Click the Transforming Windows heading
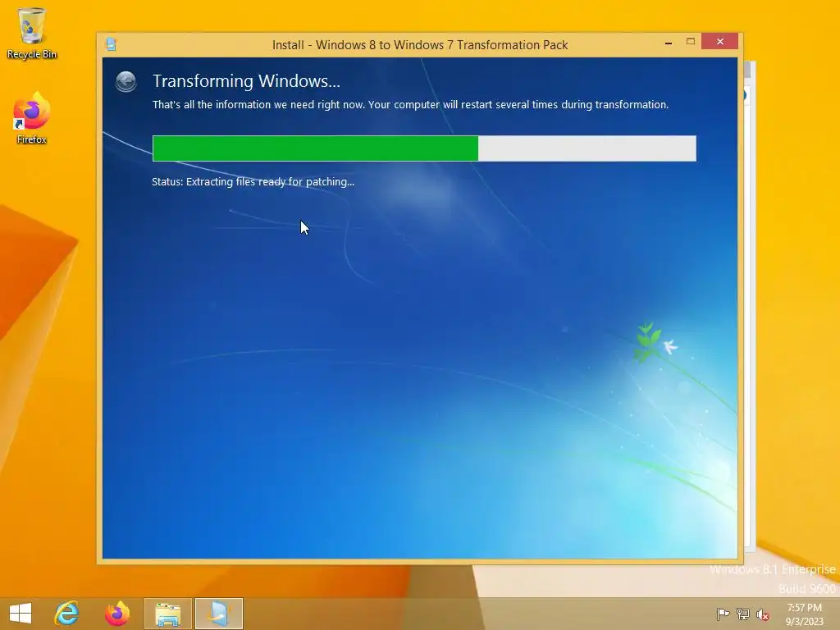The height and width of the screenshot is (630, 840). click(246, 81)
